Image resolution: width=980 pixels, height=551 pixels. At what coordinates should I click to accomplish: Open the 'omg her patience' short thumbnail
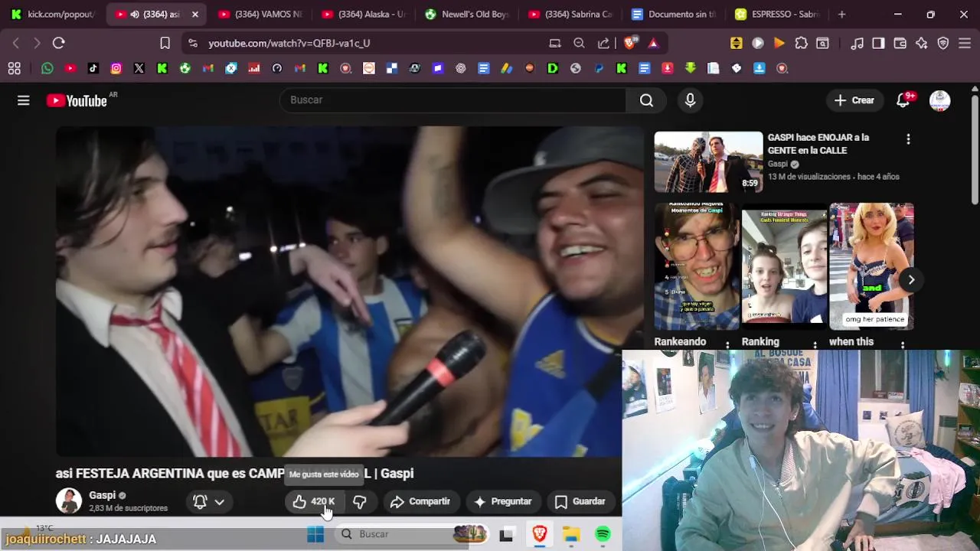(x=871, y=266)
